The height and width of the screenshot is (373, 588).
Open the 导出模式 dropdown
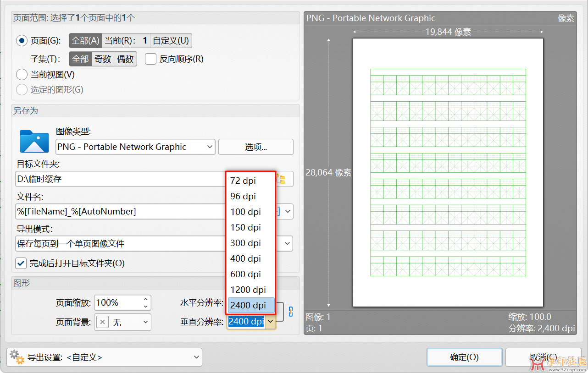[288, 243]
